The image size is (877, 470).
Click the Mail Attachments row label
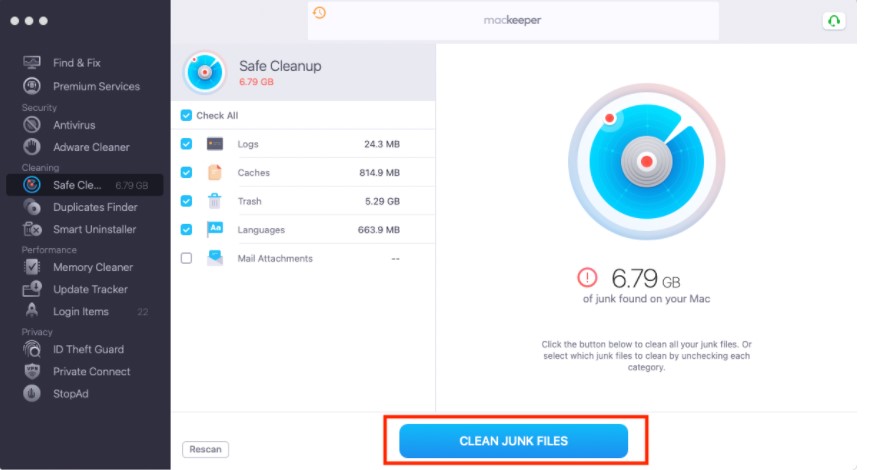275,258
